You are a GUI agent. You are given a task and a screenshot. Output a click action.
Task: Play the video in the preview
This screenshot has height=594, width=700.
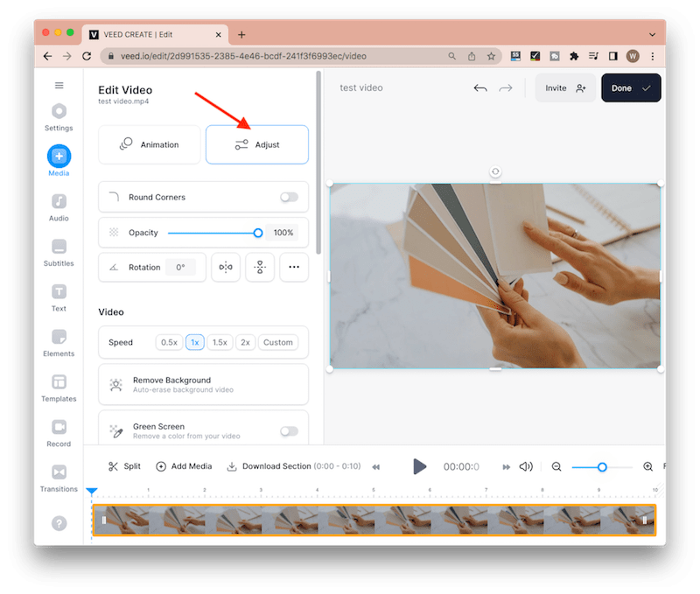pos(420,466)
